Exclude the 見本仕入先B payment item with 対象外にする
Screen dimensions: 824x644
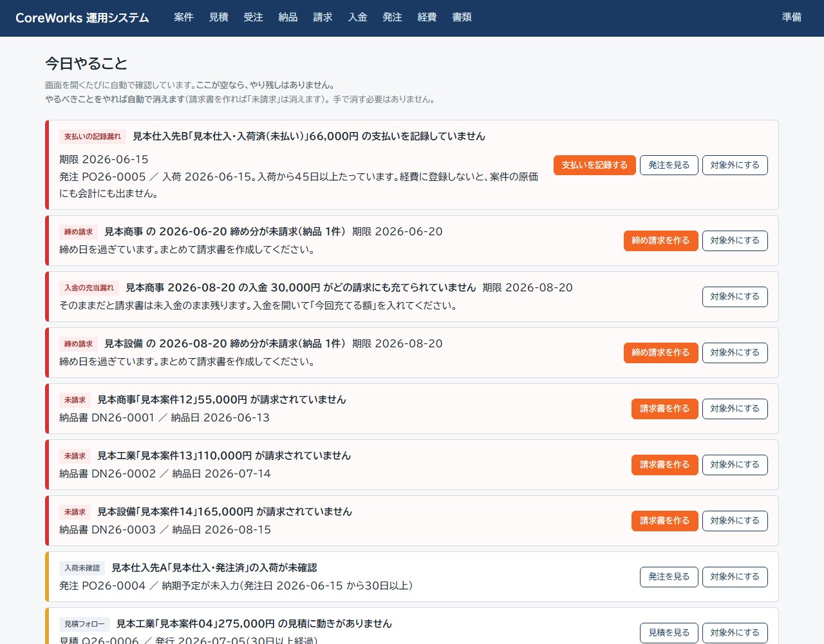(x=735, y=166)
